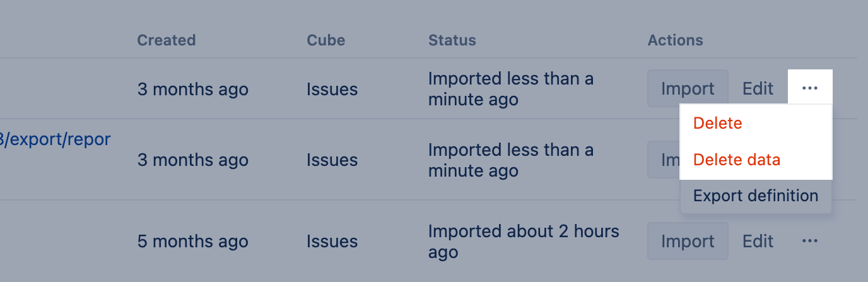Click Edit in the top row
This screenshot has width=868, height=282.
[758, 88]
